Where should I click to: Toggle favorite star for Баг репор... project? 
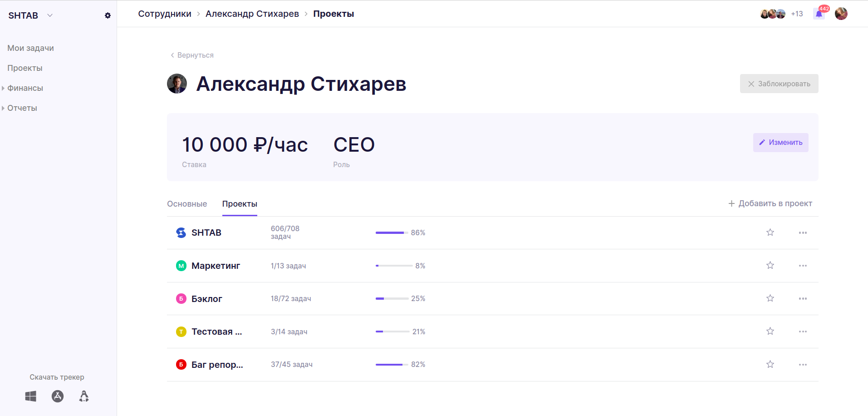coord(770,365)
